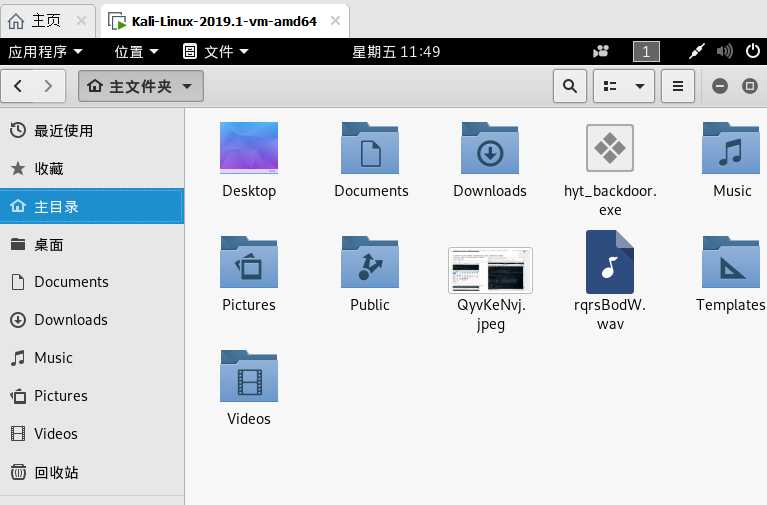Viewport: 767px width, 505px height.
Task: Click the screen recorder camera icon in top bar
Action: pyautogui.click(x=601, y=51)
